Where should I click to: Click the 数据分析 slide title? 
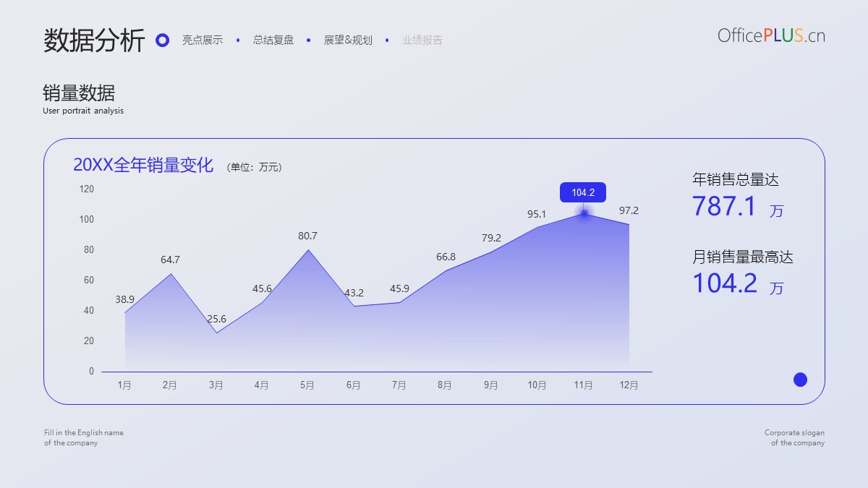(94, 40)
